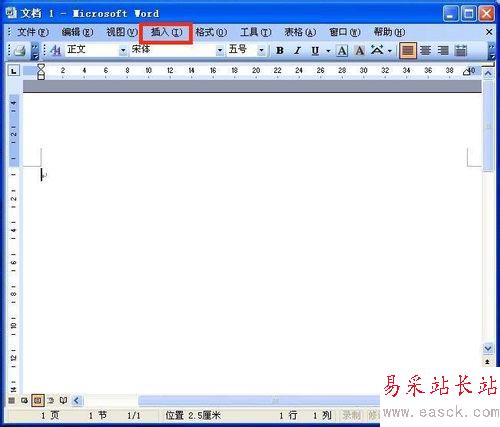Click the '1 列' status bar entry
Viewport: 500px width, 427px height.
(322, 415)
